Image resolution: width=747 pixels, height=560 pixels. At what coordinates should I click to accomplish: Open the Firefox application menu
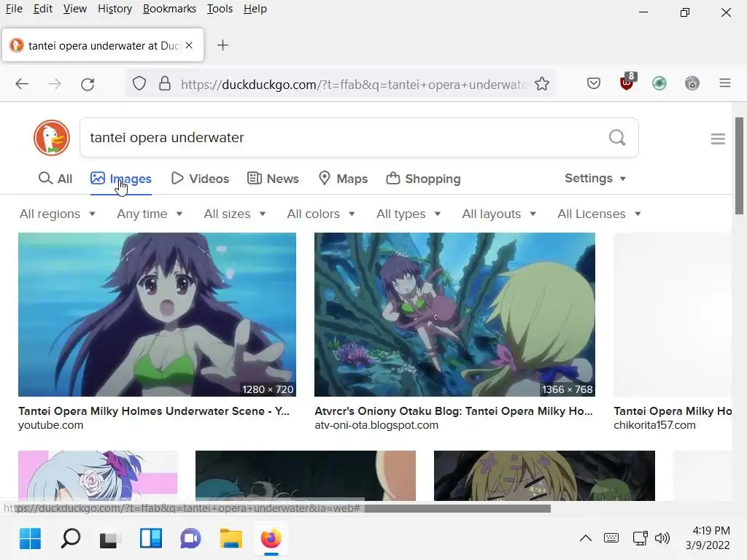725,83
